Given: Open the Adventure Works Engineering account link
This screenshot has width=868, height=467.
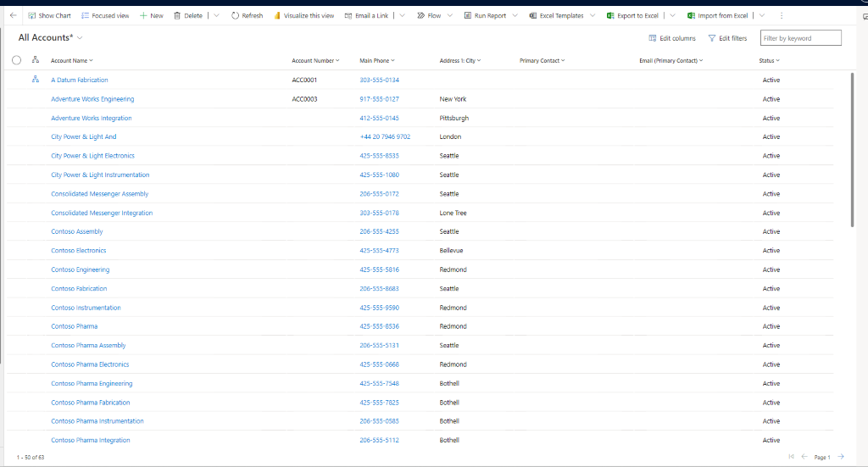Looking at the screenshot, I should [x=92, y=99].
